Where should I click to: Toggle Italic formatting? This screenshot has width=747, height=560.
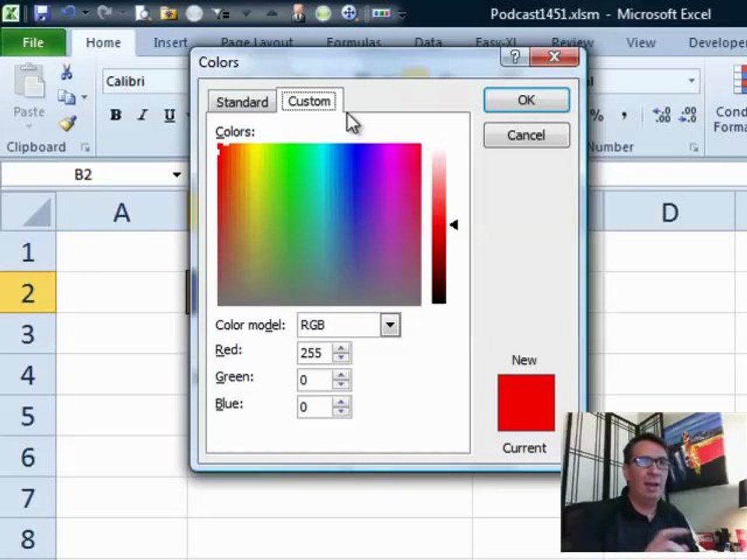pos(142,115)
